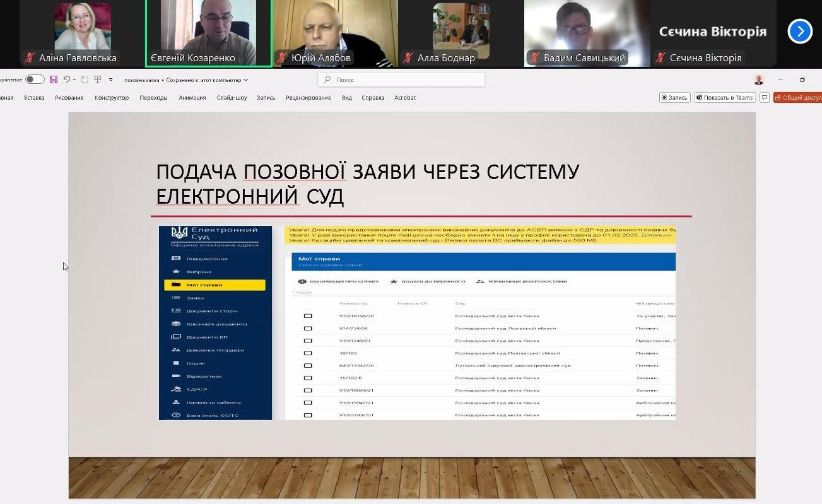The height and width of the screenshot is (504, 822).
Task: Select Аліна Гавловська's video tile
Action: [x=83, y=33]
